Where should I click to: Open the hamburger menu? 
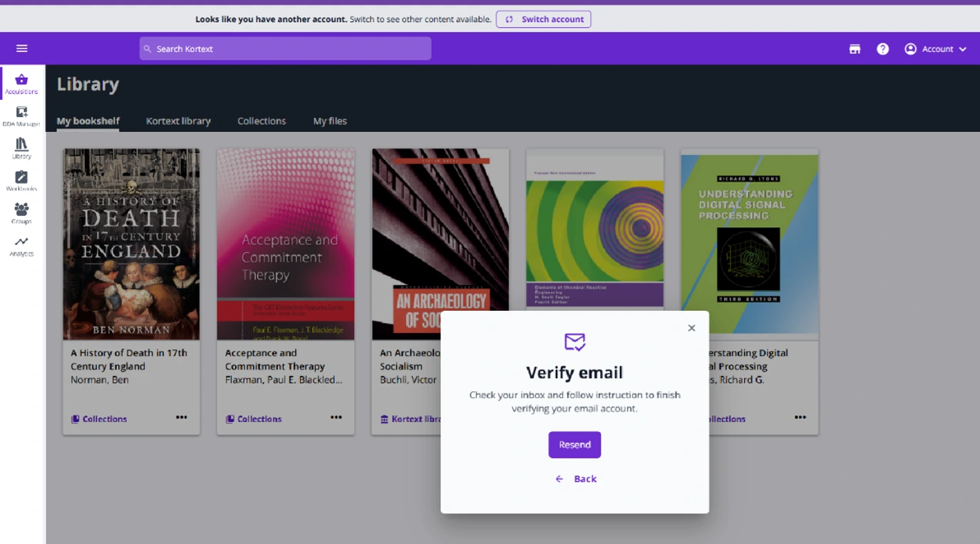(x=21, y=48)
